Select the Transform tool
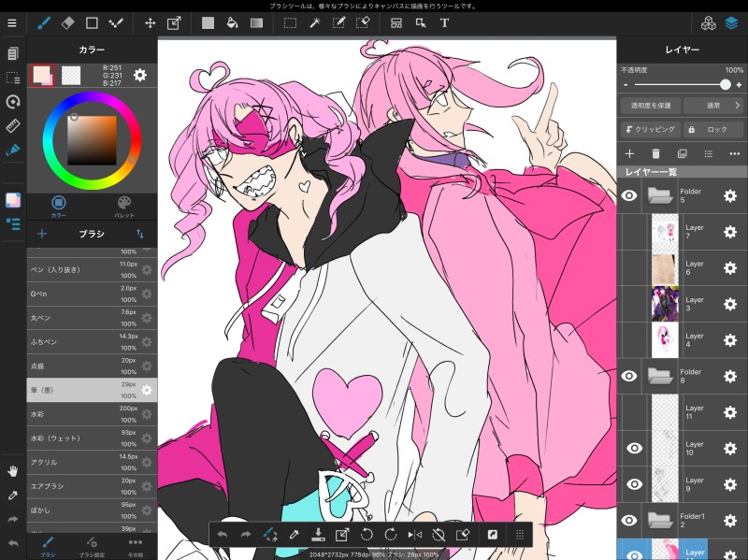Viewport: 748px width, 560px height. tap(174, 22)
